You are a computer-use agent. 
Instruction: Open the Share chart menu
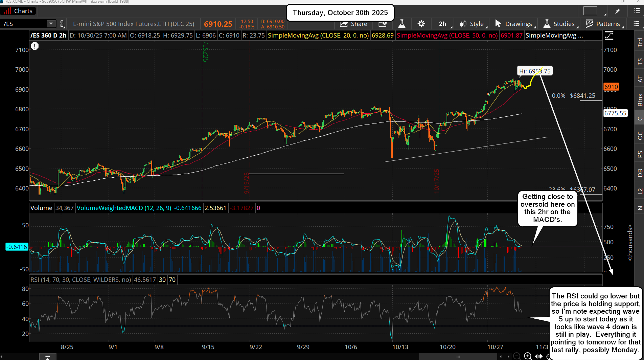(354, 24)
